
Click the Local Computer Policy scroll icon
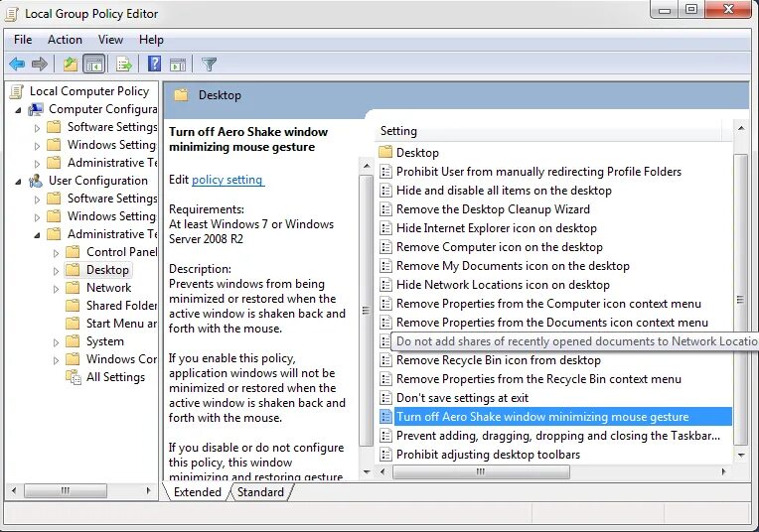coord(17,91)
